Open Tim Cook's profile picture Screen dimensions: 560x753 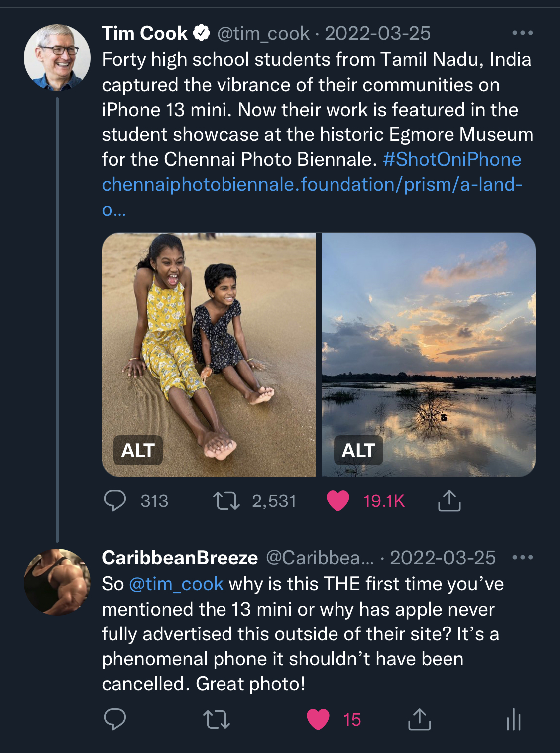pyautogui.click(x=57, y=57)
